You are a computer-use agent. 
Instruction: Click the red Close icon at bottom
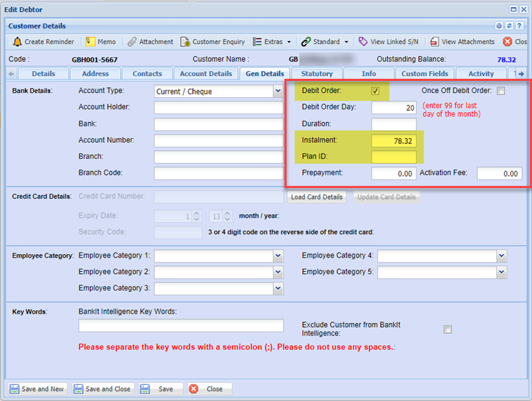click(x=194, y=389)
